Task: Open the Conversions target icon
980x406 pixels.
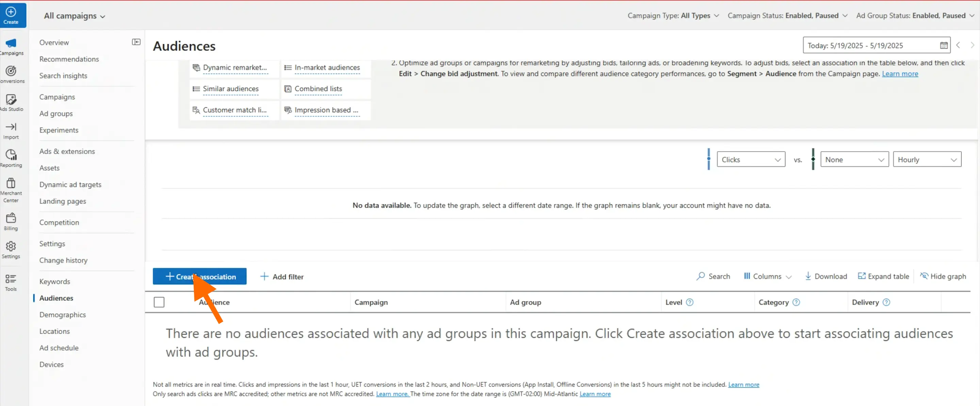Action: pyautogui.click(x=11, y=71)
